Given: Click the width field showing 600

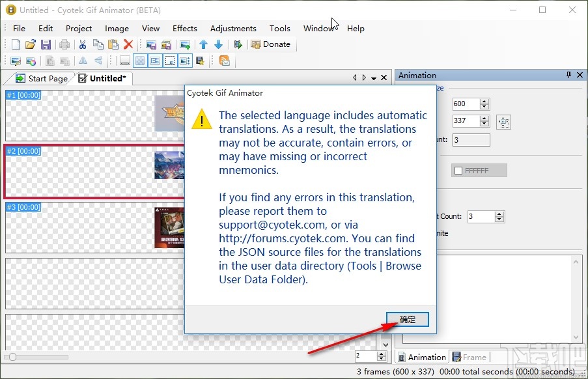Looking at the screenshot, I should (x=466, y=104).
